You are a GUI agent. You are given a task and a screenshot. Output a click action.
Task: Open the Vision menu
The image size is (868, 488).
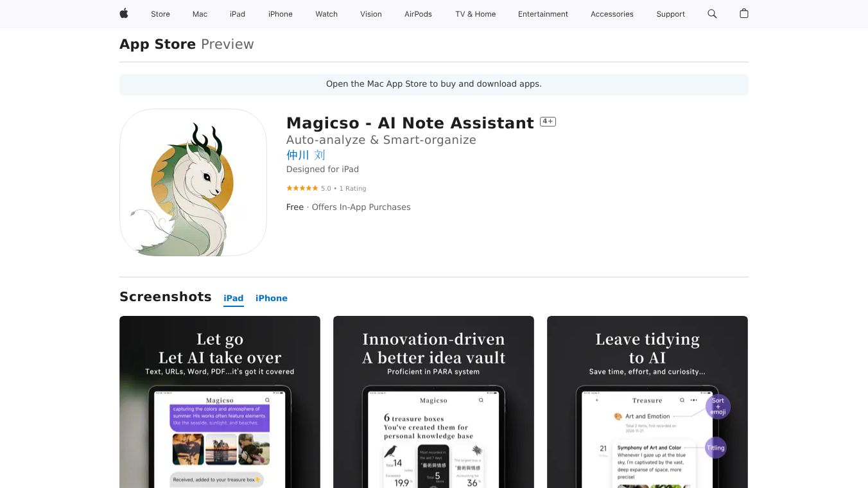coord(371,14)
